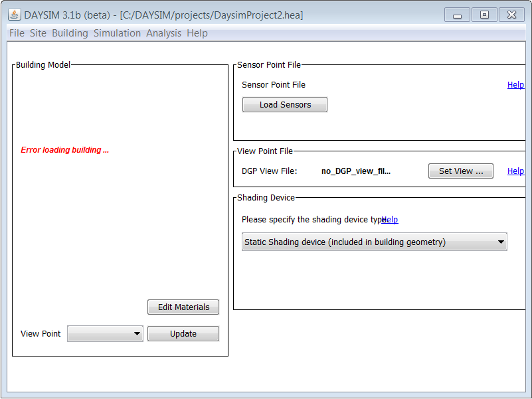
Task: Click the 'Please specify the shading device type' text
Action: click(313, 220)
